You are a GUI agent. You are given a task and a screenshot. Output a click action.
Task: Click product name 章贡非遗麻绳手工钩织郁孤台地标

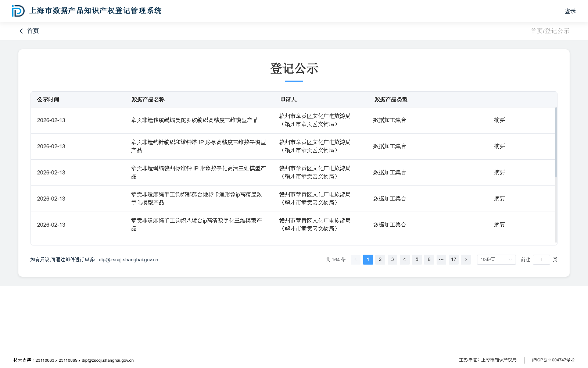tap(197, 199)
